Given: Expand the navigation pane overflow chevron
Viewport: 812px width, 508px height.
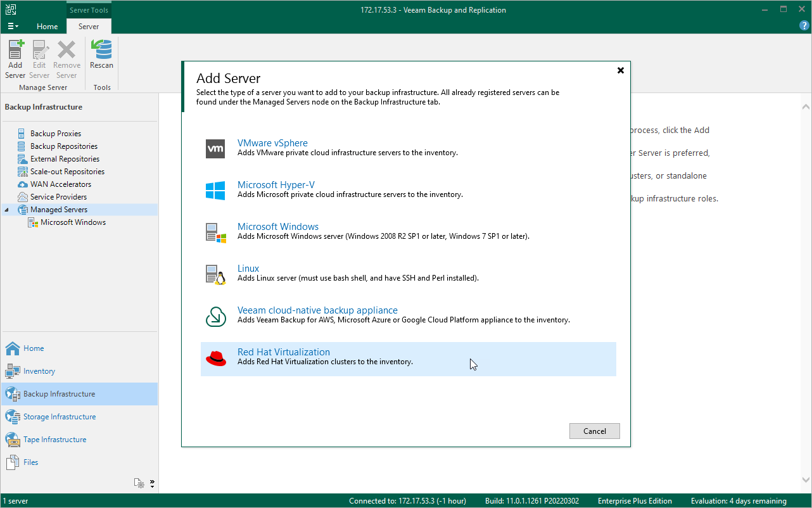Looking at the screenshot, I should 152,483.
